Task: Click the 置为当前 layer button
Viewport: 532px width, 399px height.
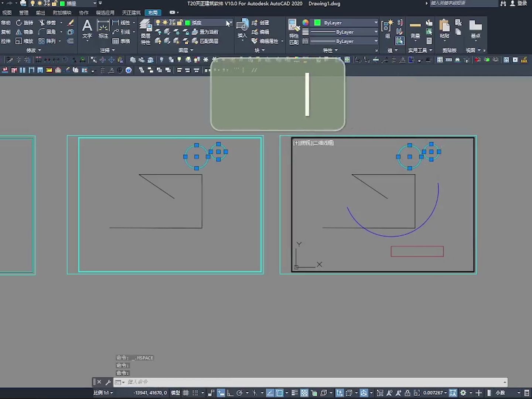Action: (x=205, y=32)
